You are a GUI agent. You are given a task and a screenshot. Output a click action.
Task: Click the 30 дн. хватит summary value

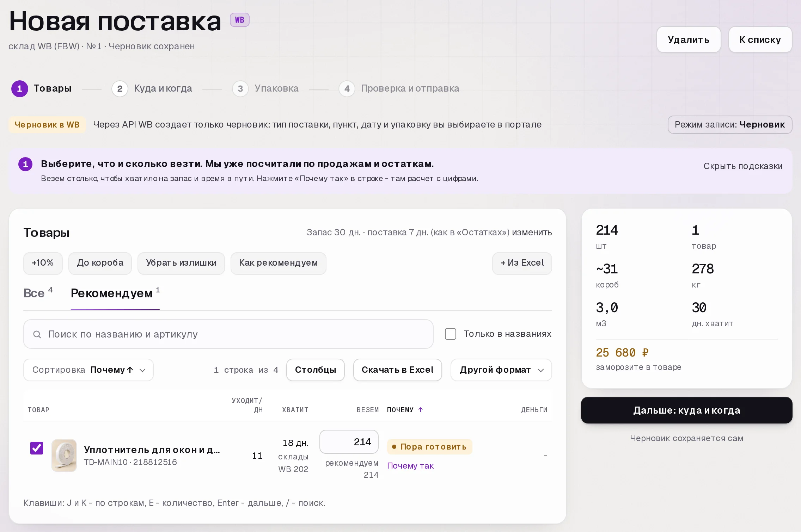(713, 314)
